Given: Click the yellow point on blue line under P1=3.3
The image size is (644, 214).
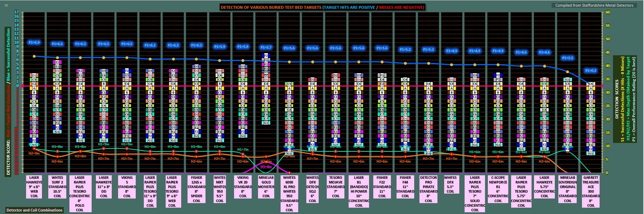Looking at the screenshot, I should click(x=568, y=72).
